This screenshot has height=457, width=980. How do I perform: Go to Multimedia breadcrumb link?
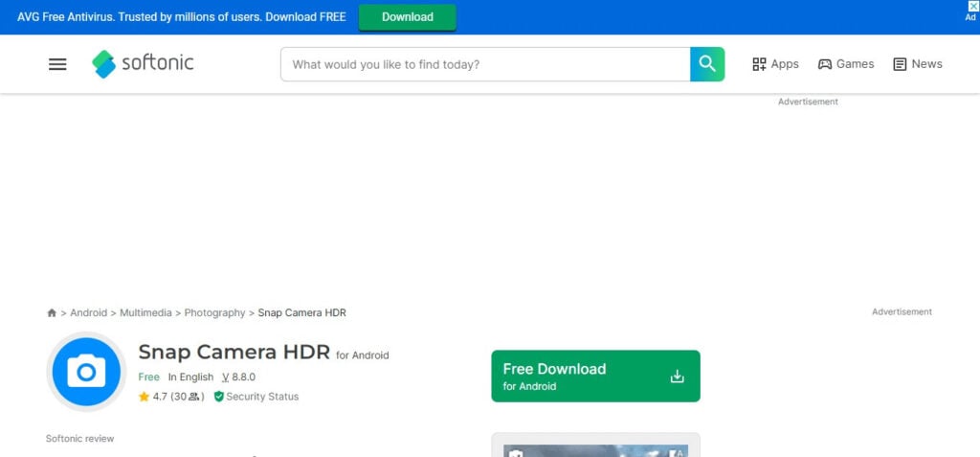point(145,313)
